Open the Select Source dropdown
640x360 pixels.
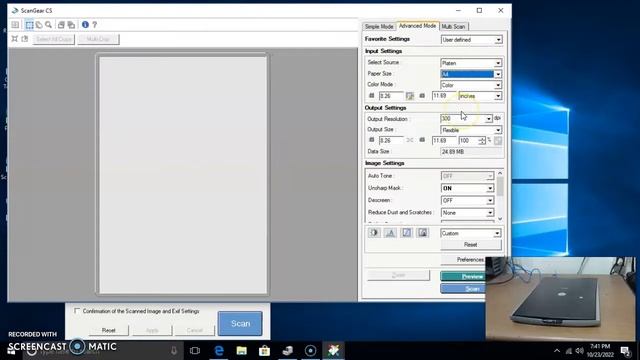471,63
